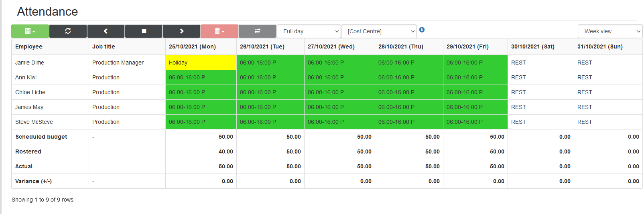Open the green list options menu button
The height and width of the screenshot is (214, 644).
30,31
